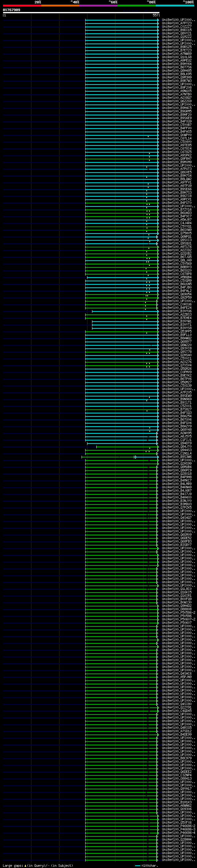
Task: Select hit label UniRef100_B3VYU6
Action: click(176, 311)
